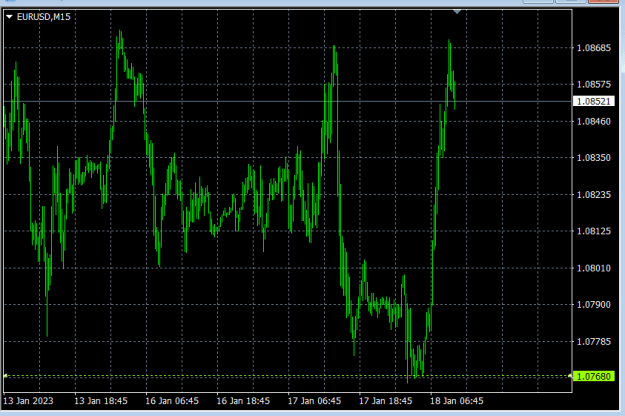This screenshot has width=625, height=416.
Task: Click the 16 Jan 18:45 time label
Action: (x=243, y=401)
